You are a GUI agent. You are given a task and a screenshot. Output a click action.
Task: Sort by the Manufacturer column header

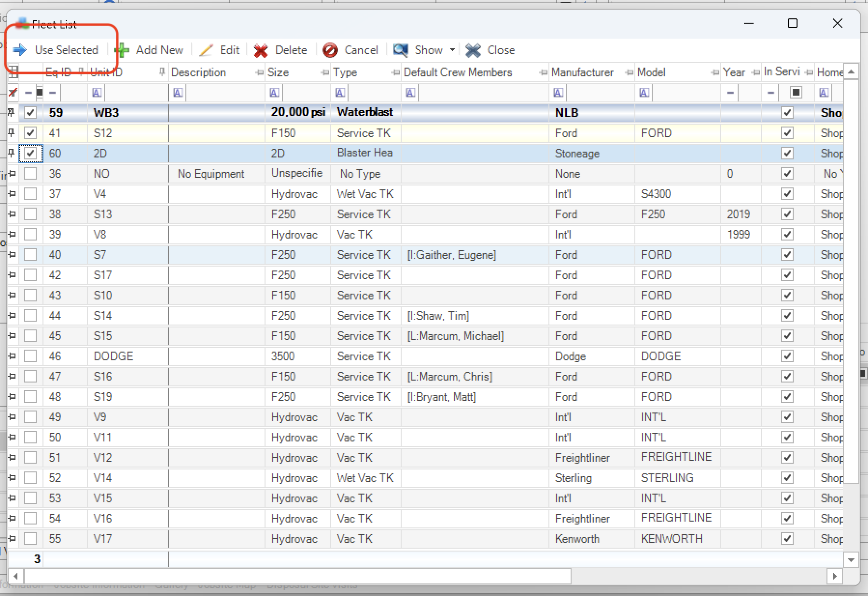[x=583, y=72]
